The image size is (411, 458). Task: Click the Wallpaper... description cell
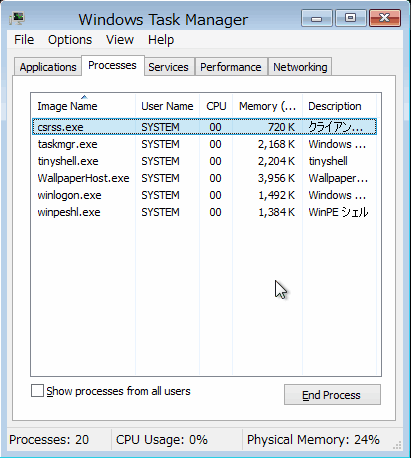pos(338,178)
